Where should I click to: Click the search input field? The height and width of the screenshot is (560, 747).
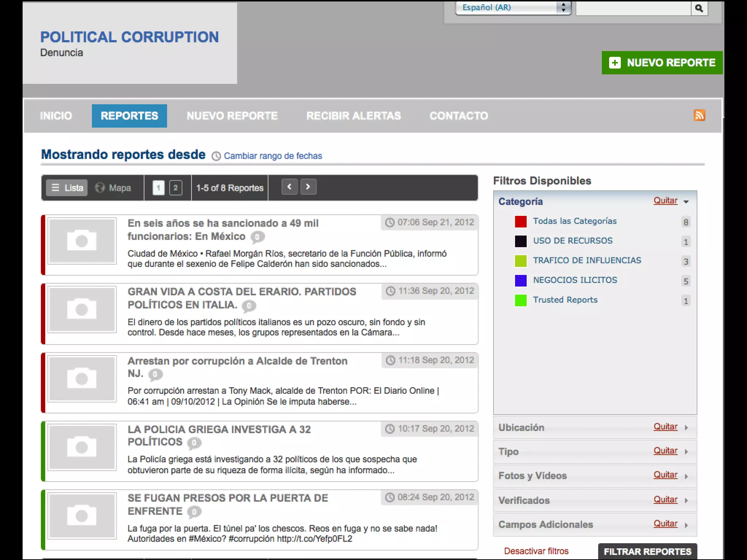point(633,8)
